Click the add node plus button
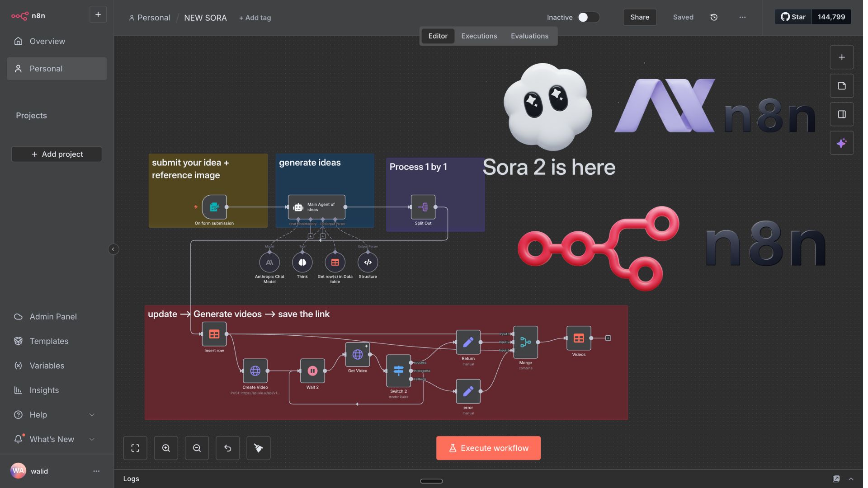The height and width of the screenshot is (488, 868). click(x=842, y=57)
